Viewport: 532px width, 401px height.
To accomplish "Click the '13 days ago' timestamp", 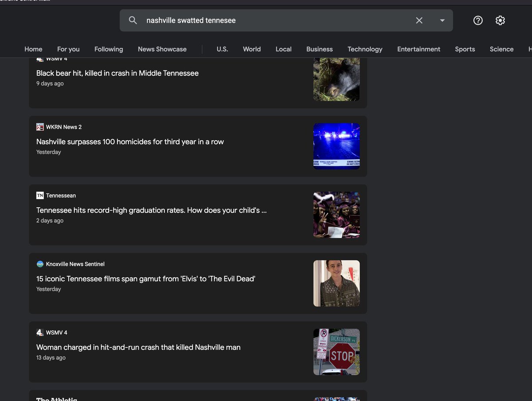I will click(51, 358).
